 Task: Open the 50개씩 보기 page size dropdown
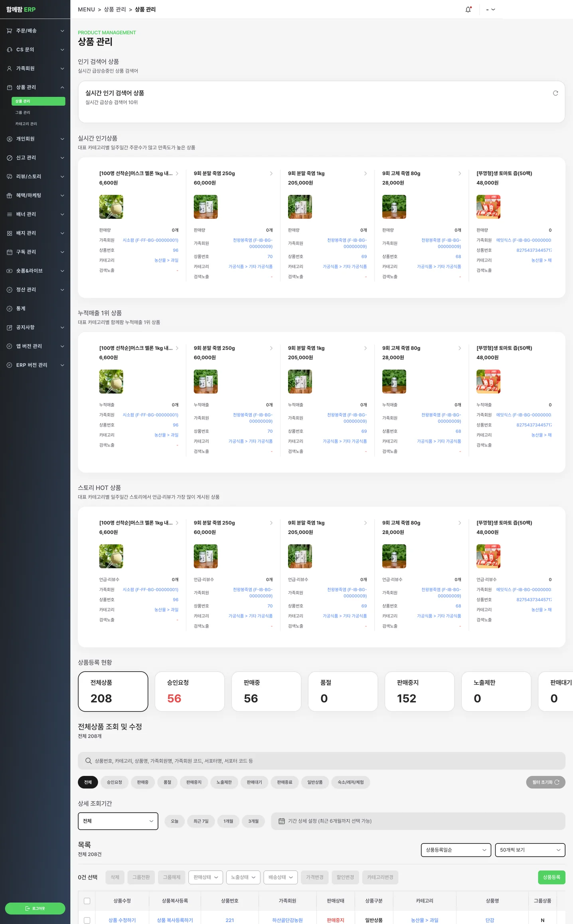(530, 850)
